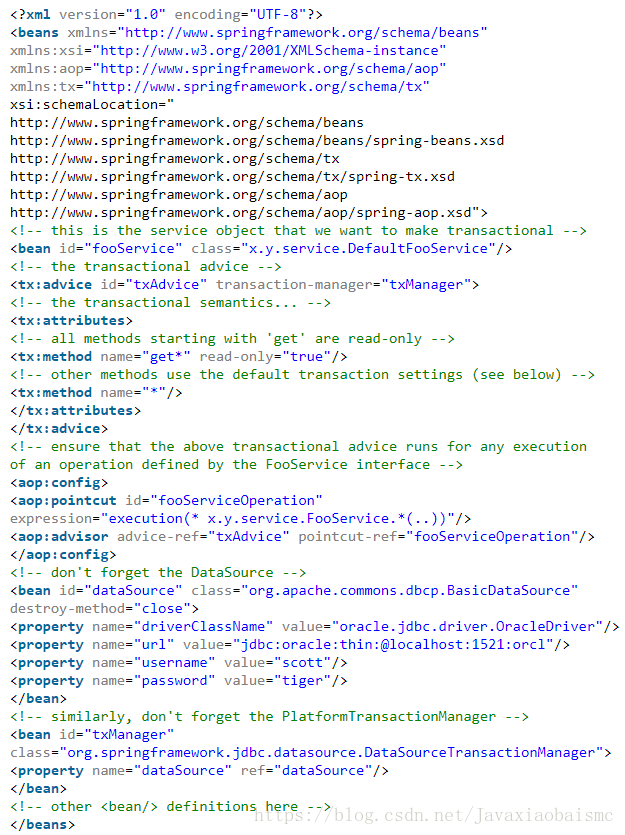Click the comment about 'get' methods being read-only
625x835 pixels.
coord(232,339)
